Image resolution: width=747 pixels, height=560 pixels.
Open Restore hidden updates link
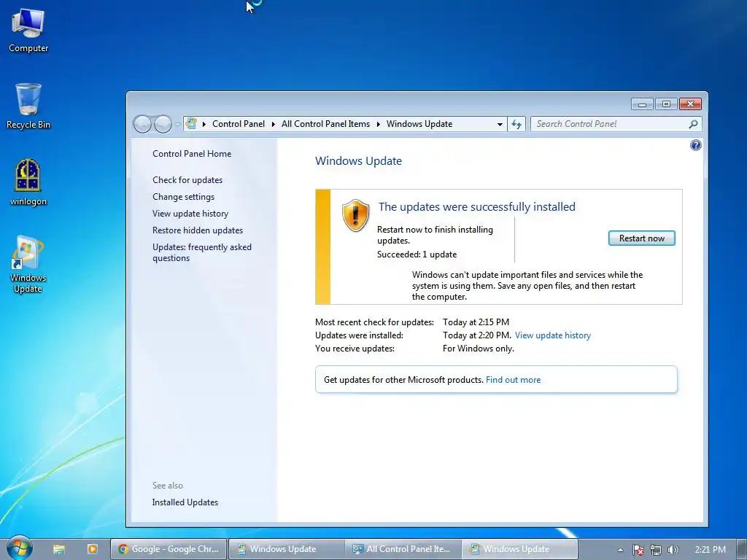[198, 230]
